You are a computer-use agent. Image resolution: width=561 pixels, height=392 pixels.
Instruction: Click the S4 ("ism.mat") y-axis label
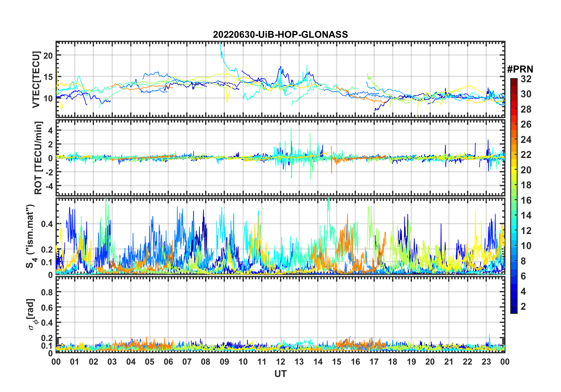pyautogui.click(x=30, y=236)
